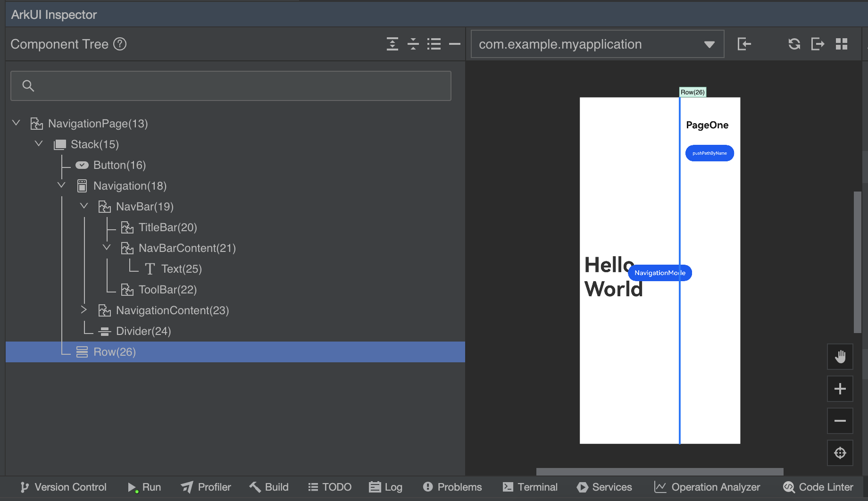Select NavigationPage(13) tree item

[x=98, y=124]
